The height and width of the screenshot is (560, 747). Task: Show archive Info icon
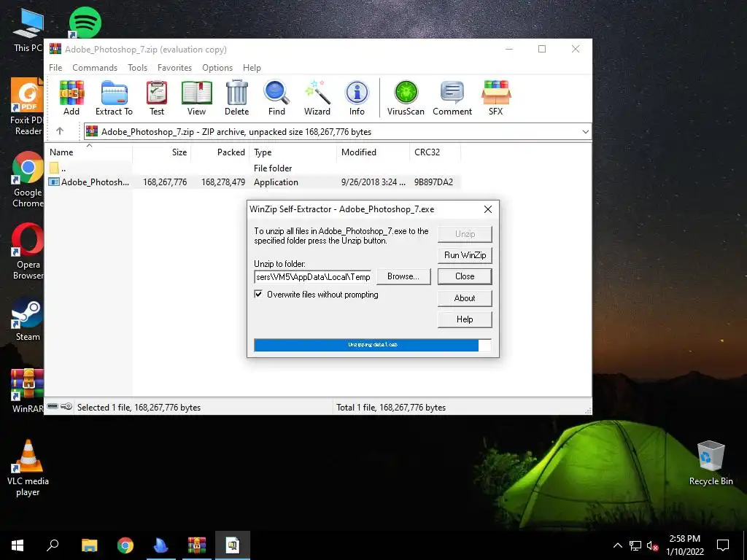tap(357, 98)
